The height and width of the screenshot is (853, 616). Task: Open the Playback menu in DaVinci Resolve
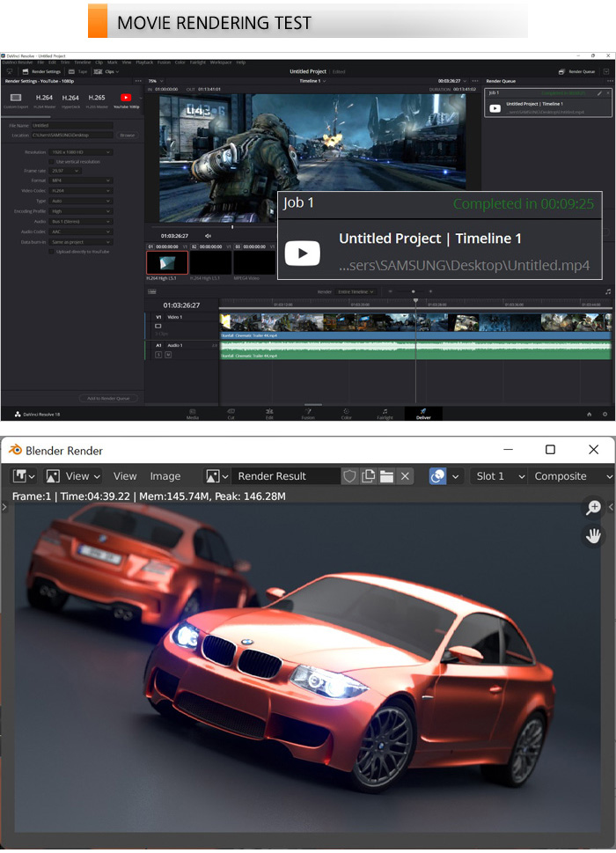(144, 63)
